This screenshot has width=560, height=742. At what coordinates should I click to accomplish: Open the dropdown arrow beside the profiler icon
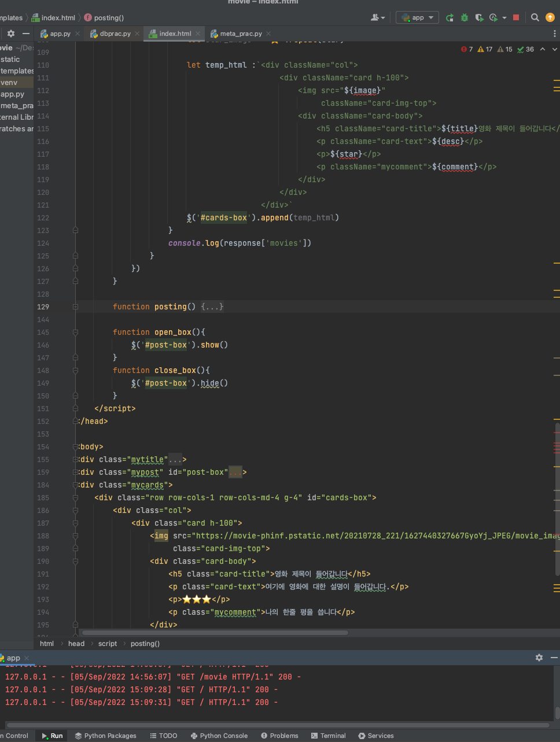pos(504,18)
